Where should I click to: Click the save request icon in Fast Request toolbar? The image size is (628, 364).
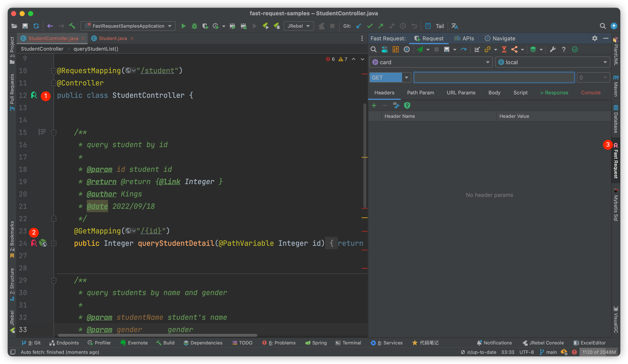[447, 49]
